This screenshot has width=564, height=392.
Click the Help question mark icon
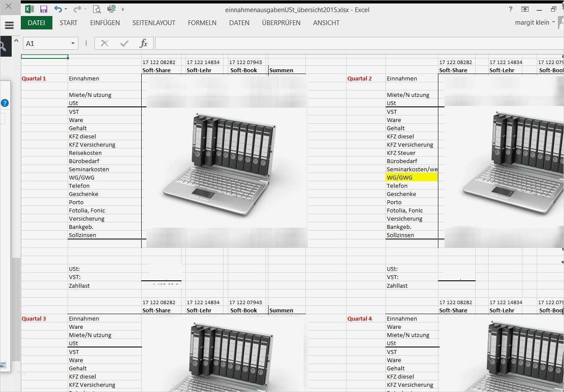(510, 9)
